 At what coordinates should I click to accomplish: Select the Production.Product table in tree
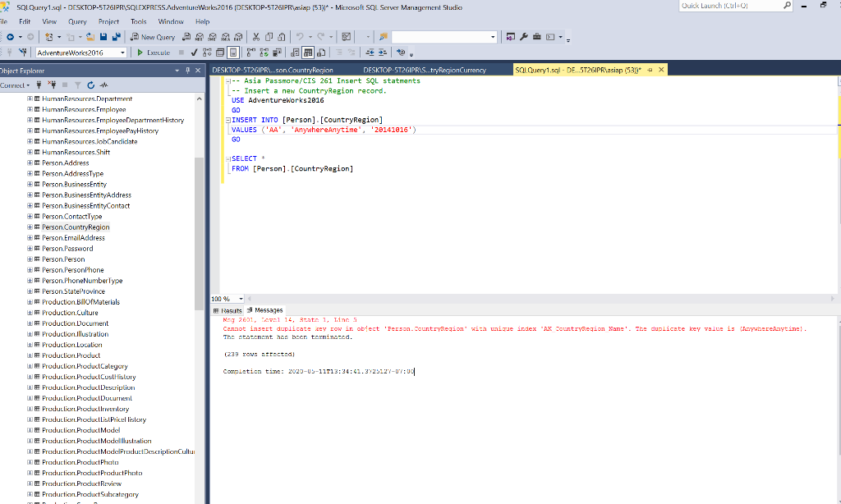[x=71, y=355]
